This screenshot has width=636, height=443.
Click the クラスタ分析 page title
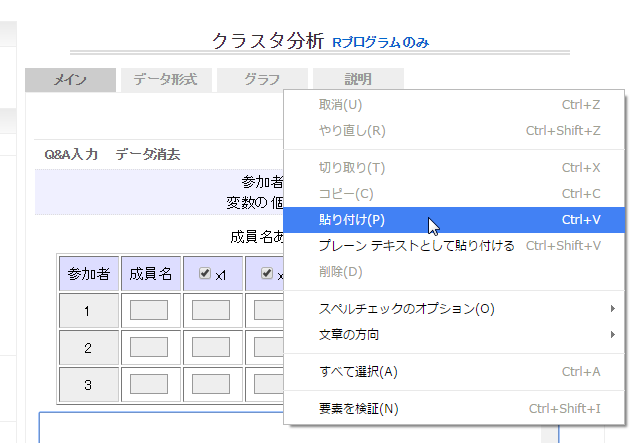[268, 41]
